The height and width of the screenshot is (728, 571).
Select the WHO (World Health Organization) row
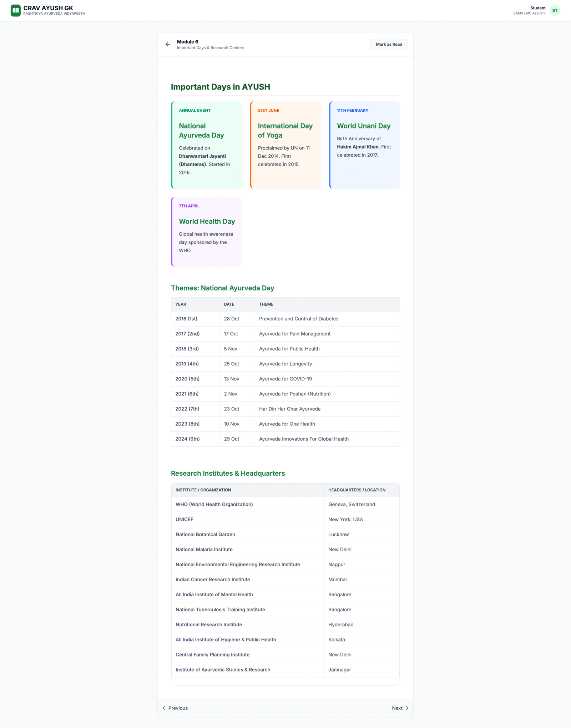coord(285,504)
